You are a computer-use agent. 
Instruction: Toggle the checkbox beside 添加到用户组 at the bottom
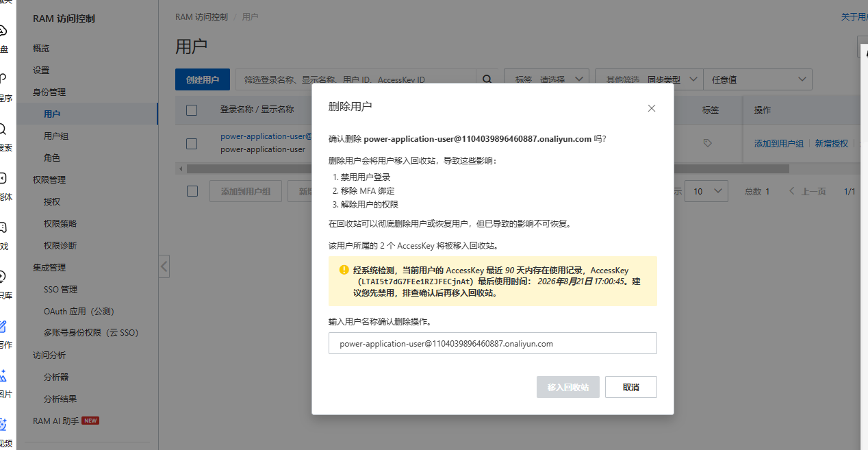click(192, 191)
